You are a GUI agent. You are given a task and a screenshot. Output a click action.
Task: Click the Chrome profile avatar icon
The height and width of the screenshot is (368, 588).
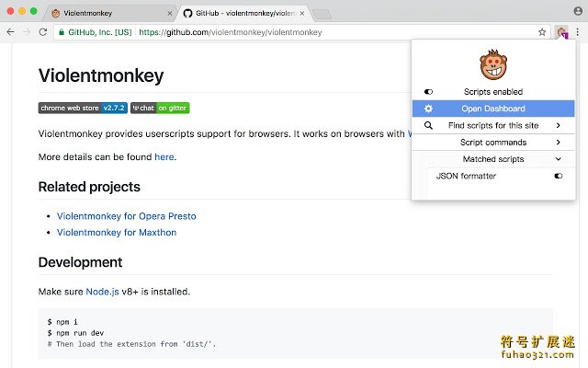pos(578,11)
